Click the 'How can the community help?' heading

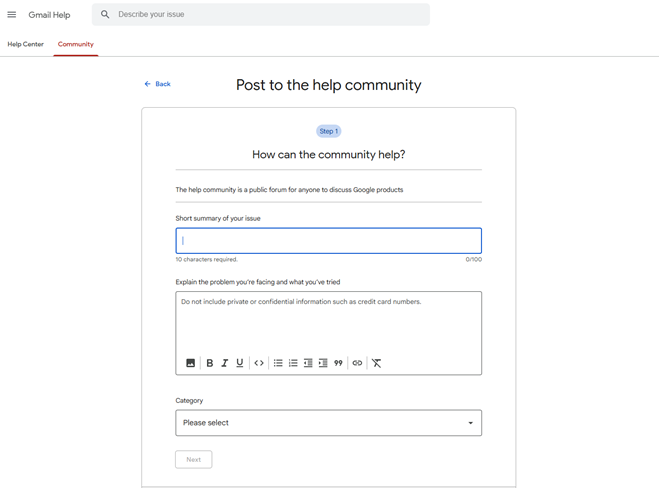pos(329,155)
